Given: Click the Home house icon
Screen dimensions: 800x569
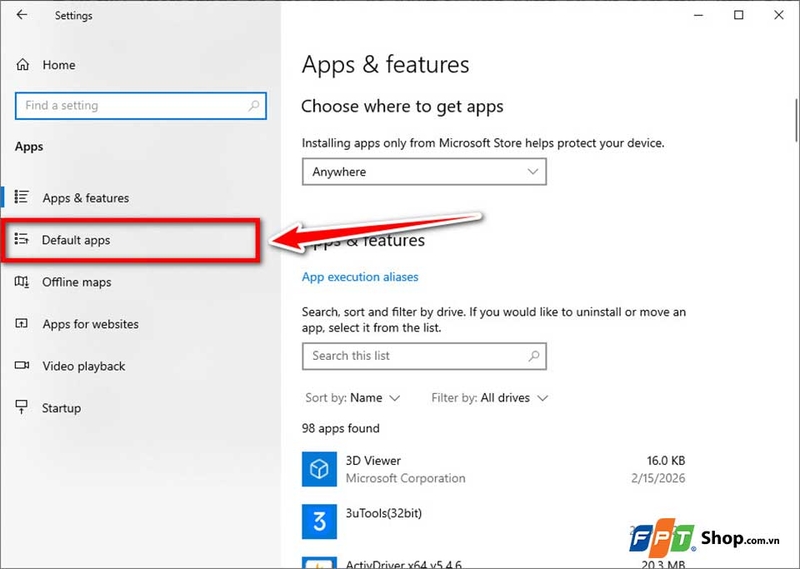Looking at the screenshot, I should 22,65.
